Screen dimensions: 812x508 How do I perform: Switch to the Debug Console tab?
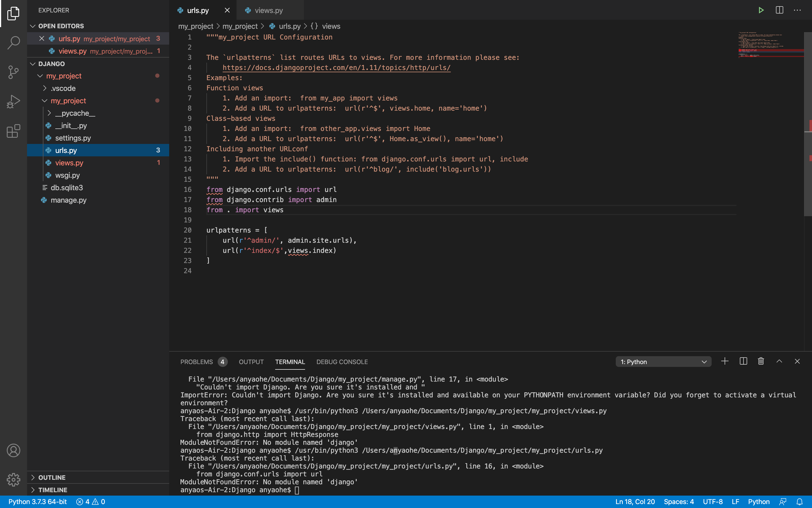(342, 362)
